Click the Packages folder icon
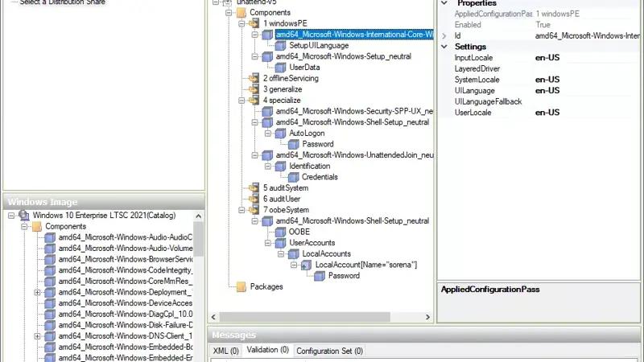Viewport: 644px width, 362px height. [x=242, y=287]
